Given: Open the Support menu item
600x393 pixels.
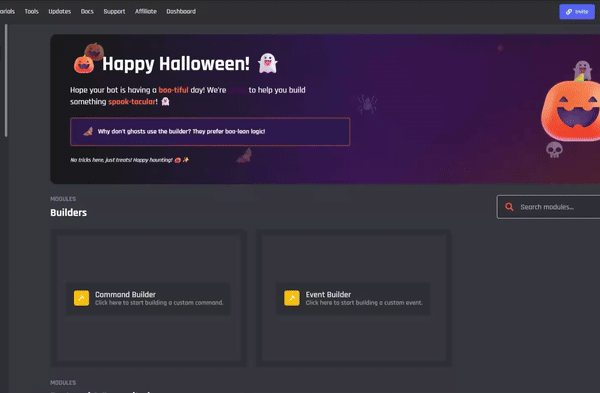Looking at the screenshot, I should point(114,11).
